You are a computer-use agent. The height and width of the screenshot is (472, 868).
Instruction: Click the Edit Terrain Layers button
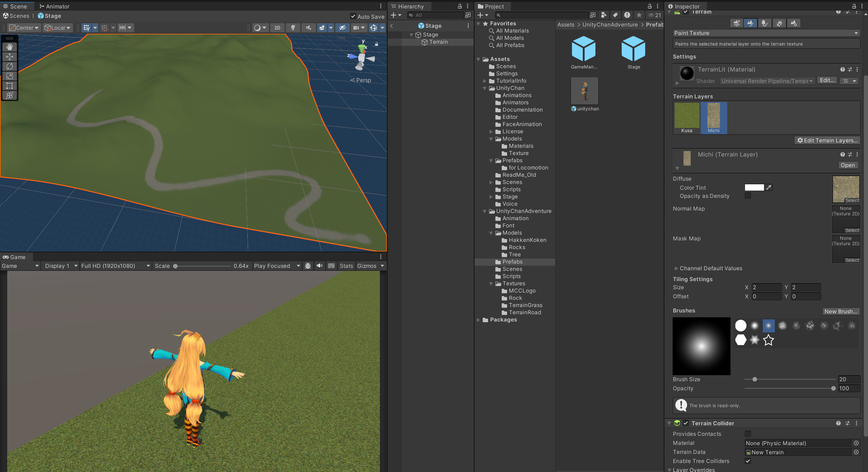point(827,141)
